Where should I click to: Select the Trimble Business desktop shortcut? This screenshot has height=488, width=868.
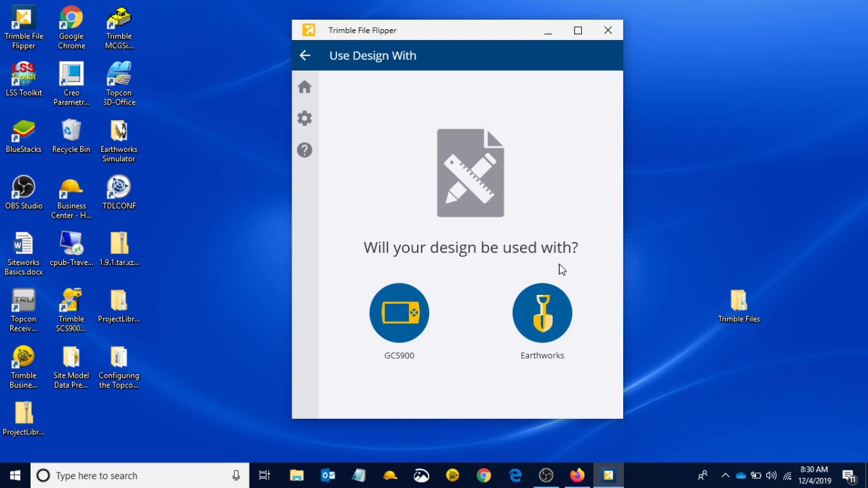(24, 367)
